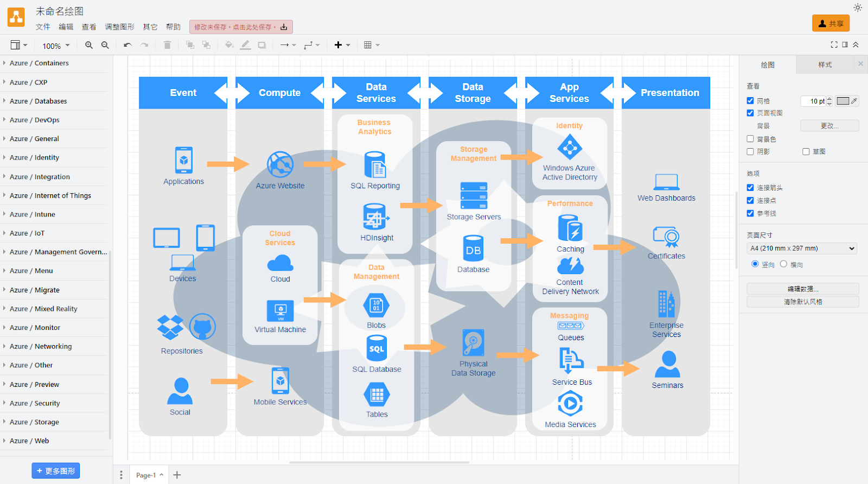Select the Azure Website icon in diagram
Screen dimensions: 868x484
point(280,164)
